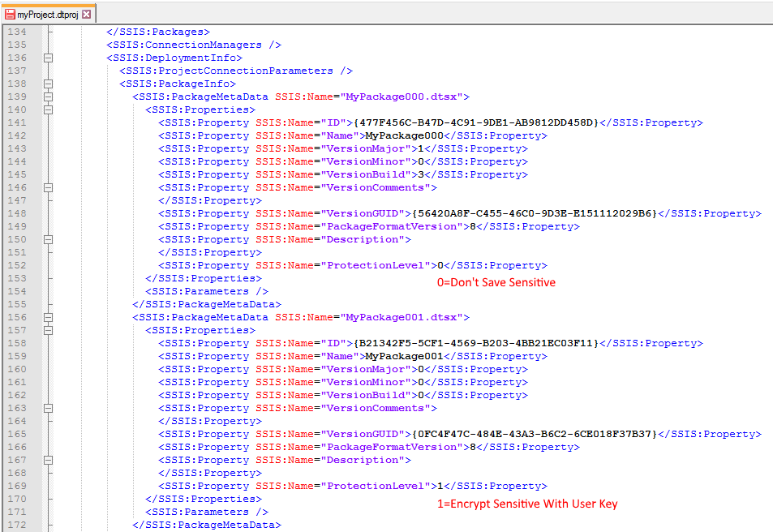This screenshot has height=532, width=773.
Task: Click <SSIS:Parameters /> on line 171
Action: pyautogui.click(x=207, y=512)
